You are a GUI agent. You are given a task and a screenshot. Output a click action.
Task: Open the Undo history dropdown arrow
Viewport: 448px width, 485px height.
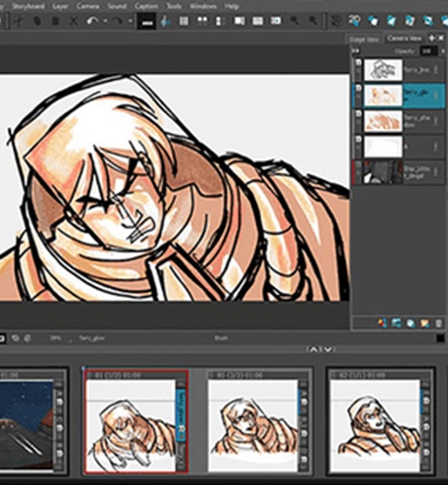105,22
